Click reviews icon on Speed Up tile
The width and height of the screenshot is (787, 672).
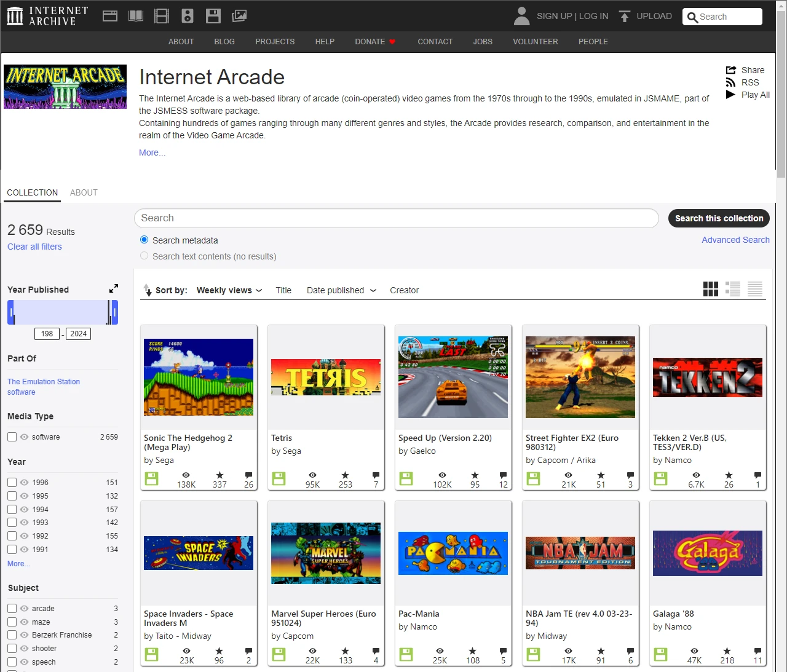(x=503, y=475)
